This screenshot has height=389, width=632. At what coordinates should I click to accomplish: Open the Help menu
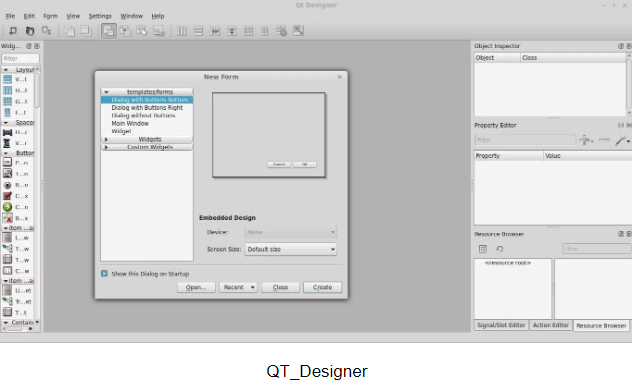coord(158,16)
